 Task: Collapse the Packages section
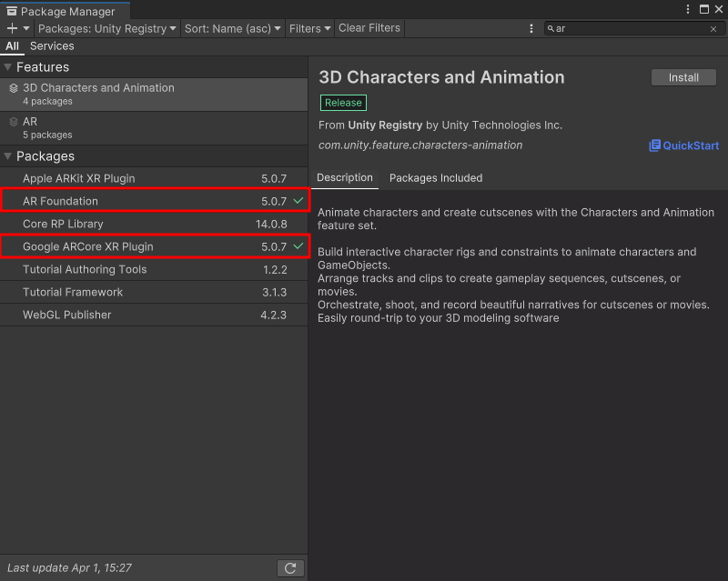click(7, 156)
